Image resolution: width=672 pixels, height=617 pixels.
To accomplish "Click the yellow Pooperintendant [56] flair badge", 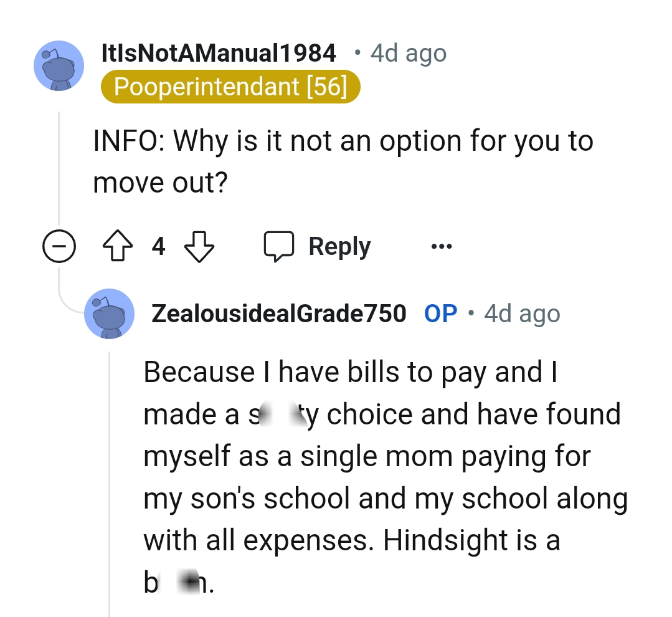I will tap(230, 87).
